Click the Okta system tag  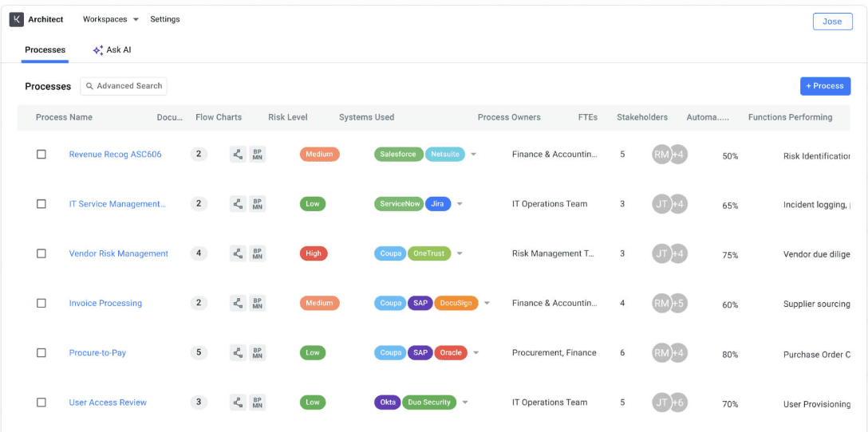click(x=388, y=403)
